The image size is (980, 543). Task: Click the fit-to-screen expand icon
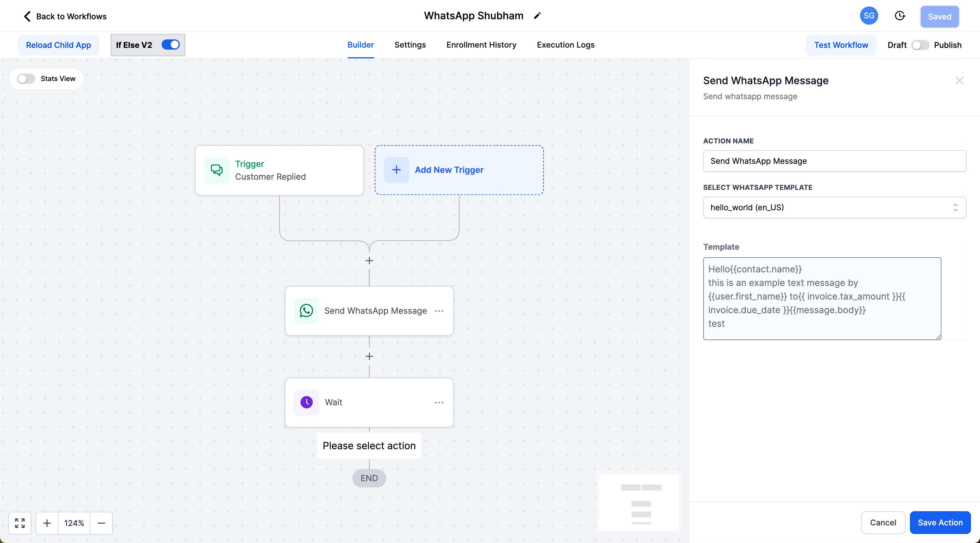click(x=20, y=523)
